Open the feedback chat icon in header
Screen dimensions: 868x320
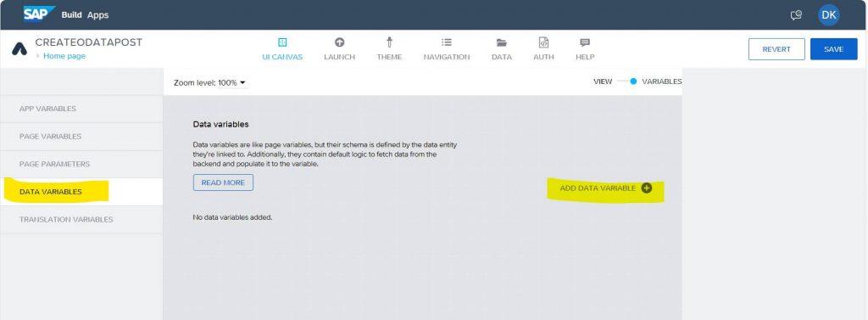(796, 15)
